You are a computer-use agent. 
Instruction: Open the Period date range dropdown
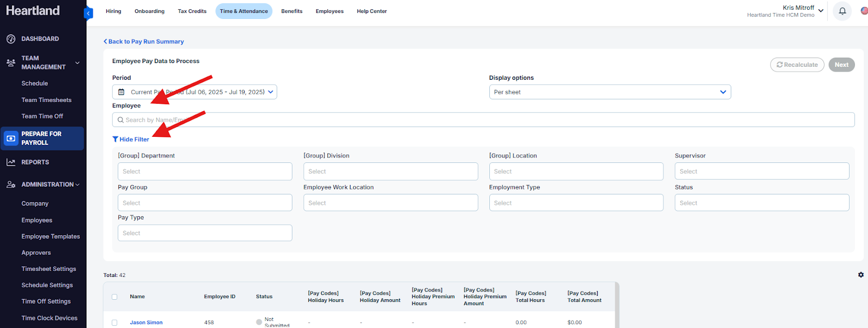[x=195, y=92]
